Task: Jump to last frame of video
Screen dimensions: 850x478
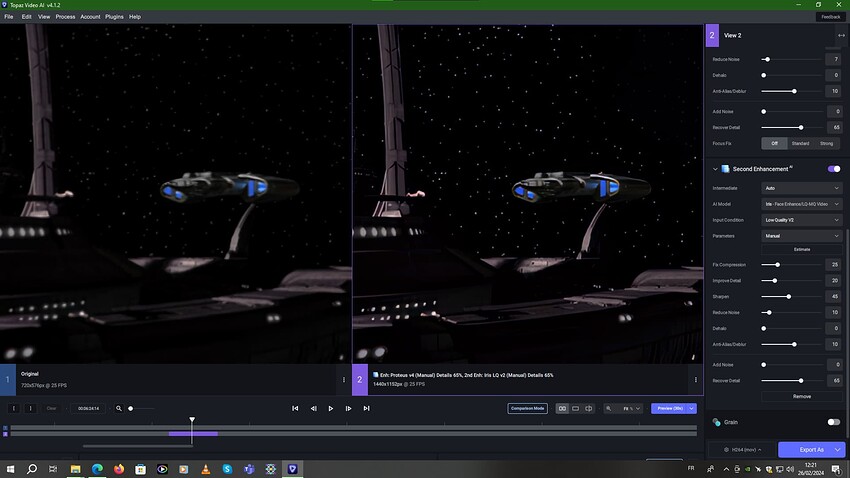Action: pos(366,408)
